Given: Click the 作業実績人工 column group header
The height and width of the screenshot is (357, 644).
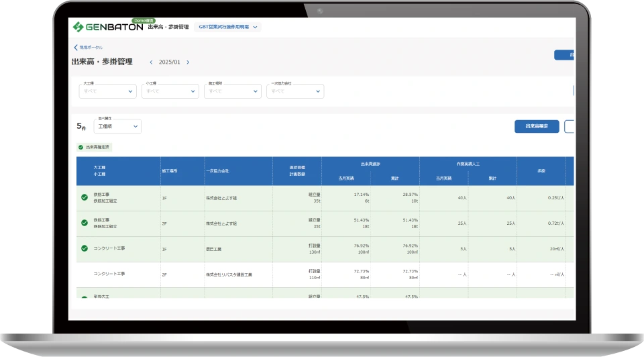Looking at the screenshot, I should (x=468, y=164).
